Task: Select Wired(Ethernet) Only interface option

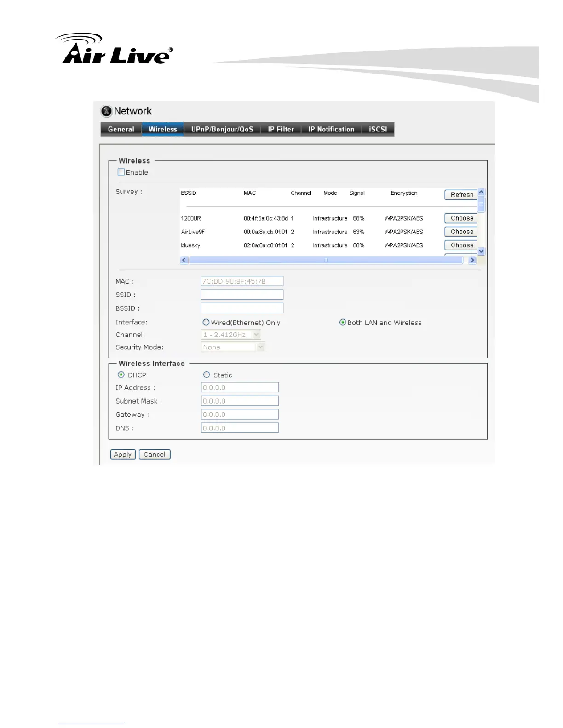Action: 206,323
